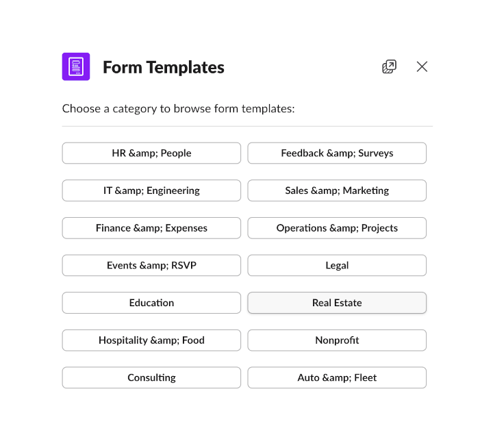
Task: Open the modal in a new window
Action: click(389, 66)
